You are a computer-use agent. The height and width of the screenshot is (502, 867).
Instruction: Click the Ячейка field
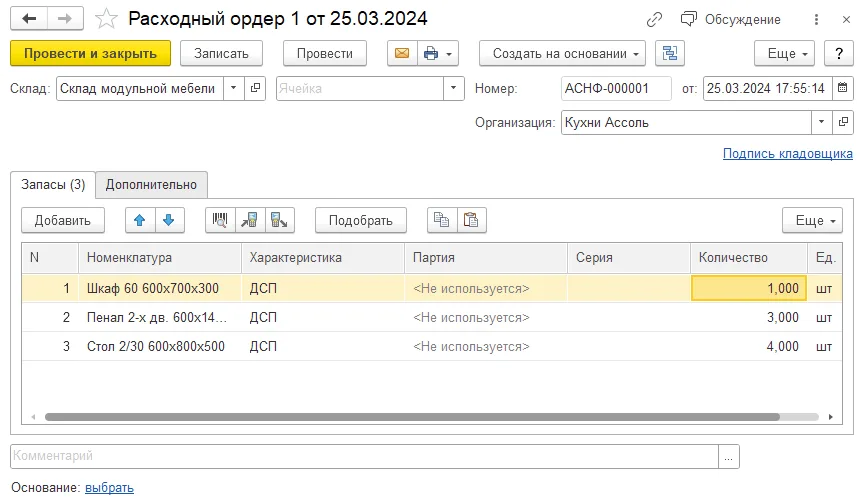point(360,88)
